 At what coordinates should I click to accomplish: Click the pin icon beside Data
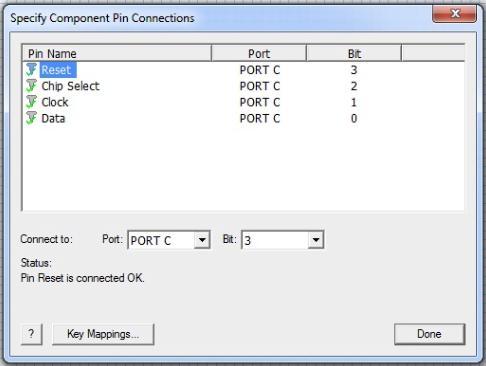click(31, 118)
